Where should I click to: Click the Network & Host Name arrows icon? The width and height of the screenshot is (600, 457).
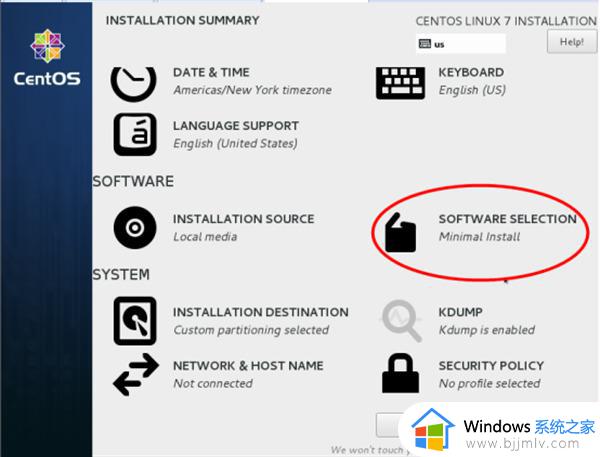(x=134, y=374)
